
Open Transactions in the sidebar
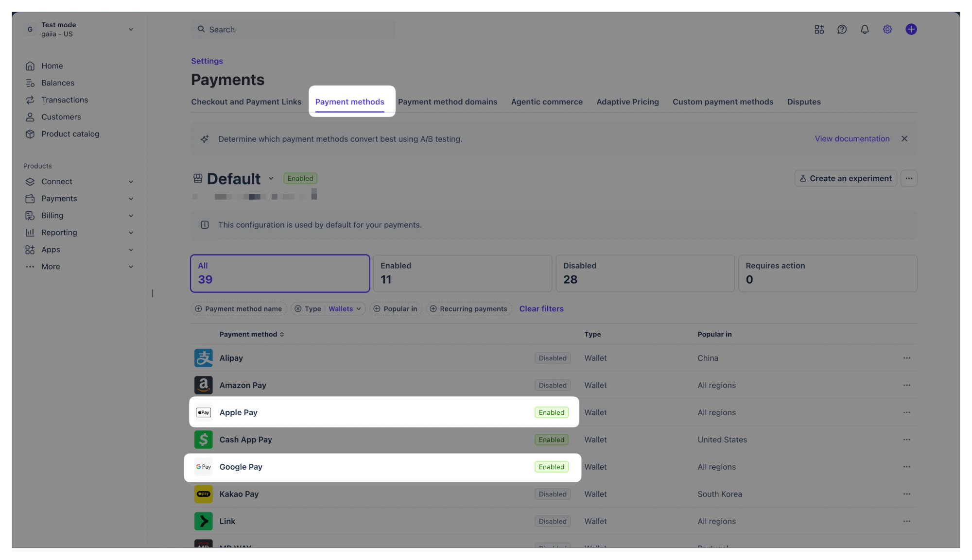tap(65, 100)
